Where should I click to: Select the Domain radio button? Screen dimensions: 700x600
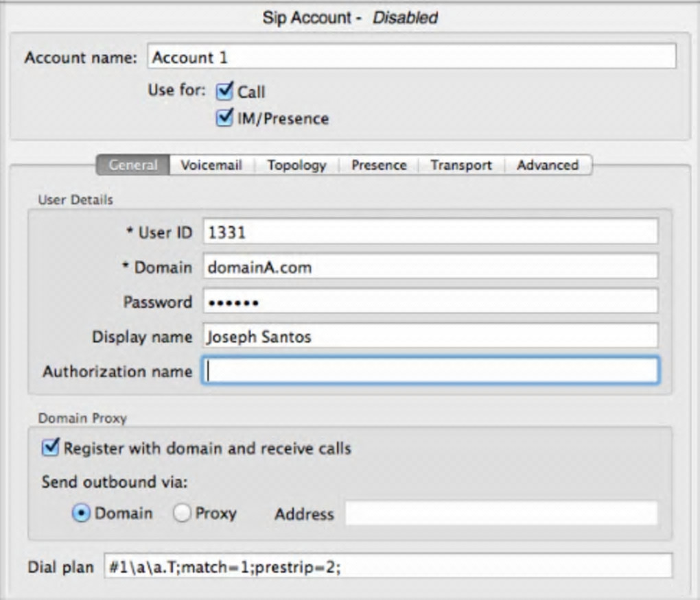pos(81,514)
